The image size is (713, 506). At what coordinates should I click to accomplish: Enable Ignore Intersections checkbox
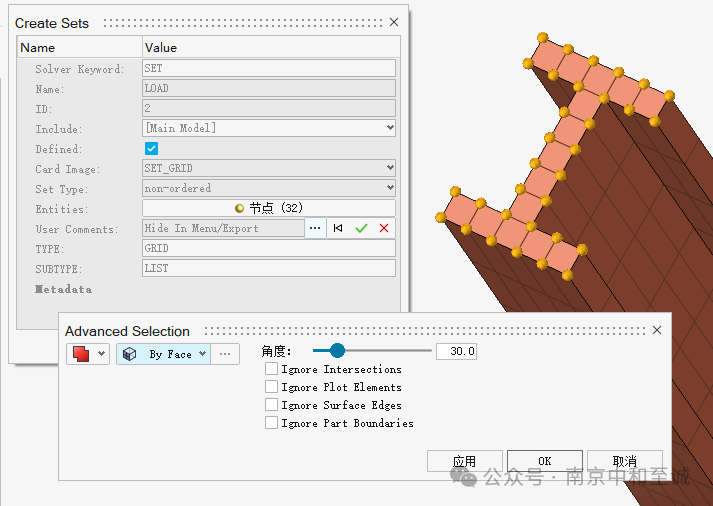[x=271, y=369]
